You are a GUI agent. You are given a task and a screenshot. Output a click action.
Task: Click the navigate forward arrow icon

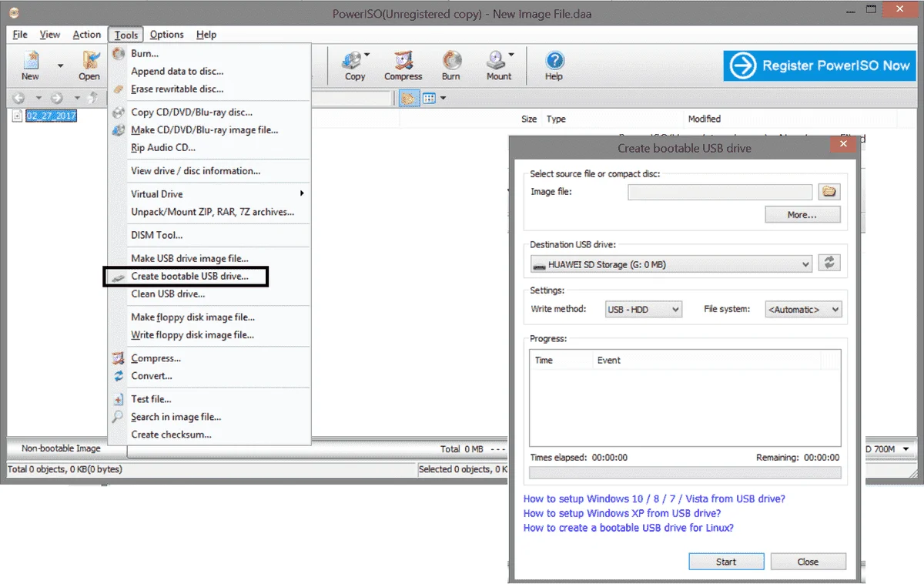56,99
